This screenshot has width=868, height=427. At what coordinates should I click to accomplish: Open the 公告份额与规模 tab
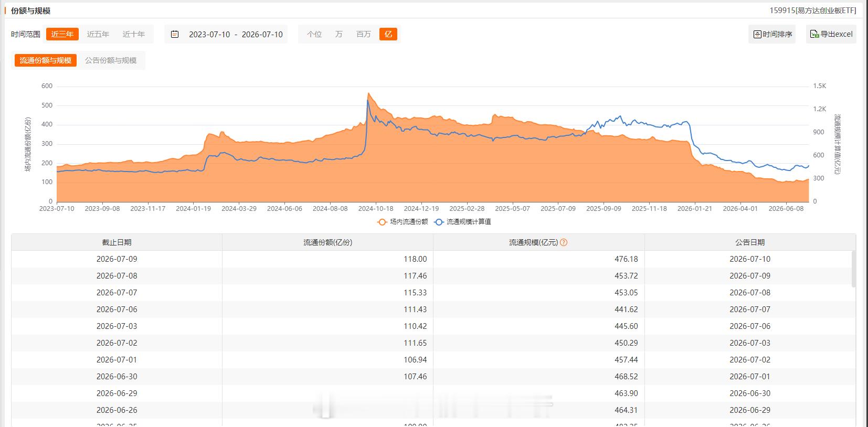(111, 60)
